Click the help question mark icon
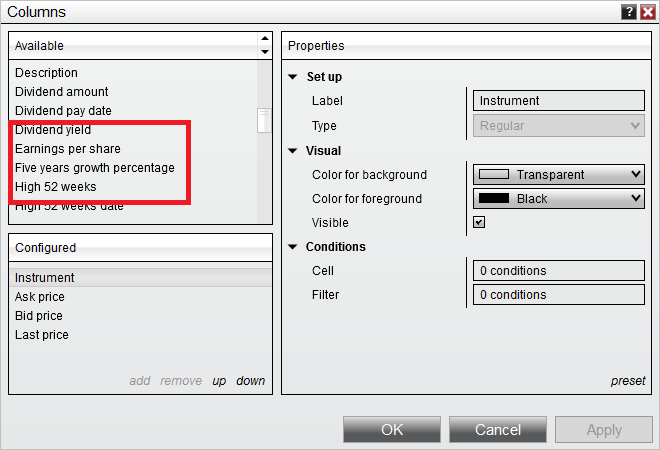This screenshot has height=450, width=660. pos(629,12)
